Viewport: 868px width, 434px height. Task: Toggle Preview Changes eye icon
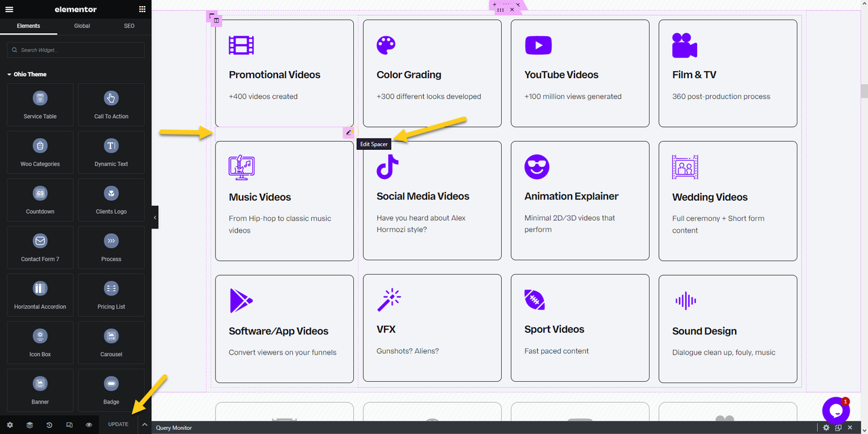click(89, 425)
